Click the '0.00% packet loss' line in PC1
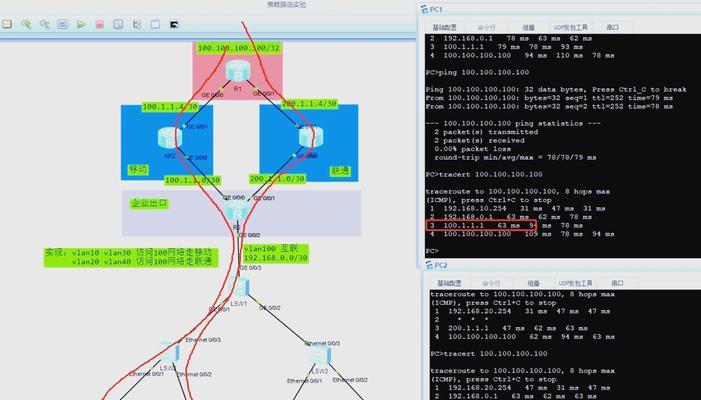Screen dimensions: 701x400 click(x=479, y=149)
